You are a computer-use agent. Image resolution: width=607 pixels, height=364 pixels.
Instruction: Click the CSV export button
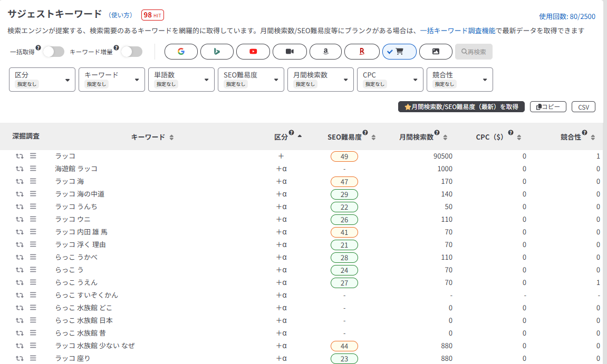click(x=583, y=107)
